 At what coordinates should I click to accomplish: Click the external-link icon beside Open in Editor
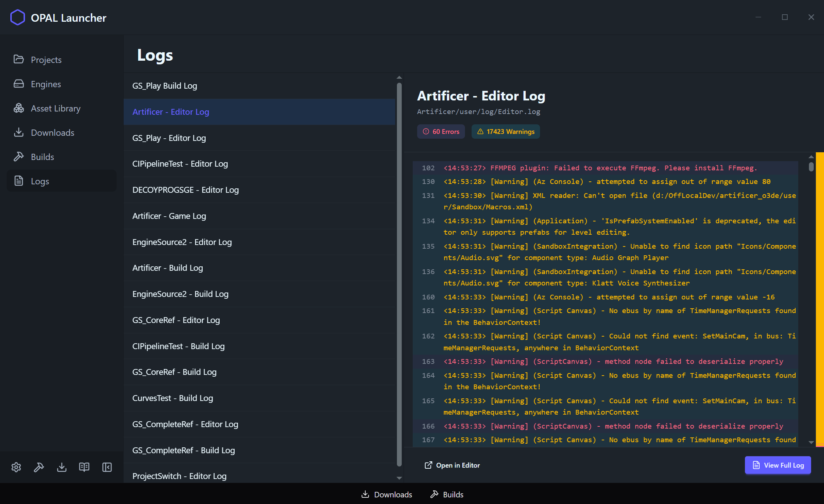(428, 465)
